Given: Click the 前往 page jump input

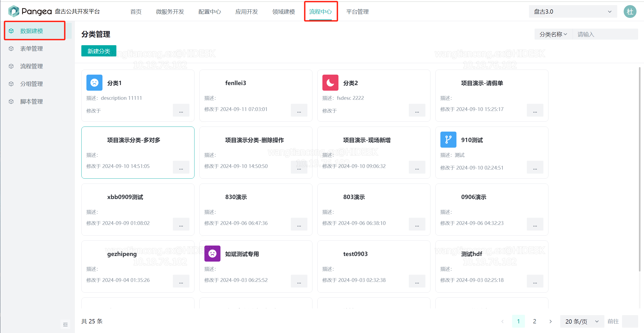Looking at the screenshot, I should (x=630, y=321).
